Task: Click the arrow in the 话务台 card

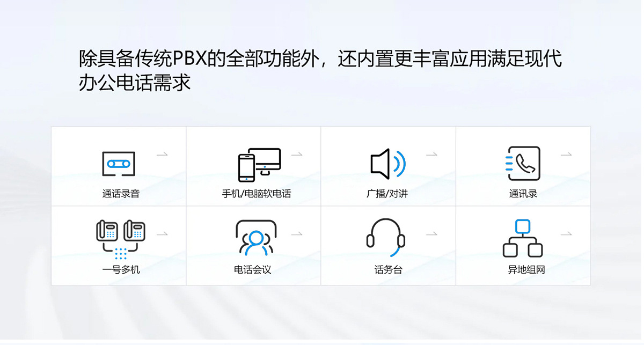Action: 431,234
